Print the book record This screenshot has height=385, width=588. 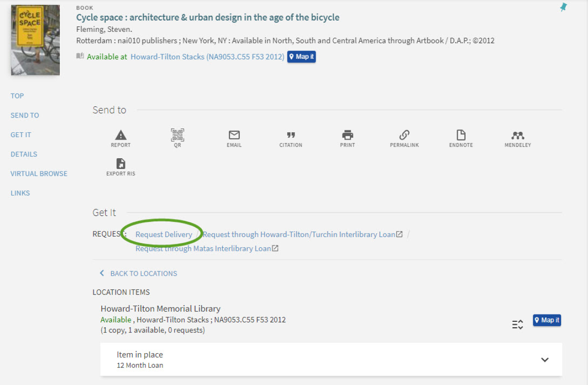pyautogui.click(x=347, y=136)
